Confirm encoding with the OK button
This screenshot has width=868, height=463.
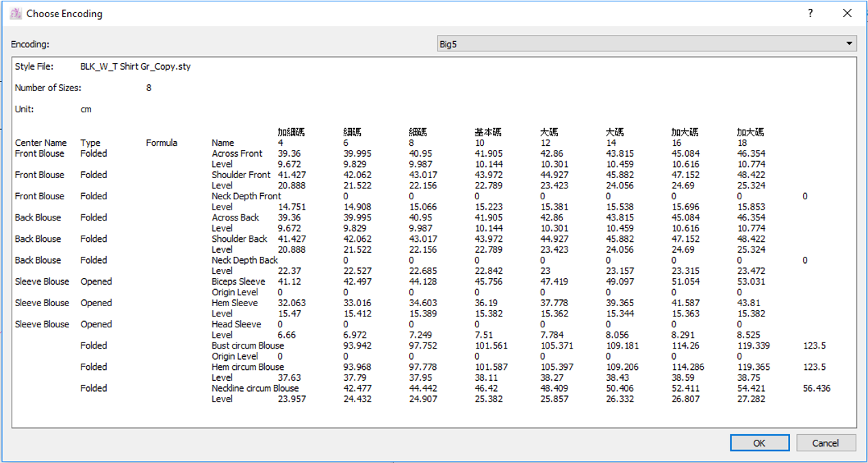[x=758, y=443]
